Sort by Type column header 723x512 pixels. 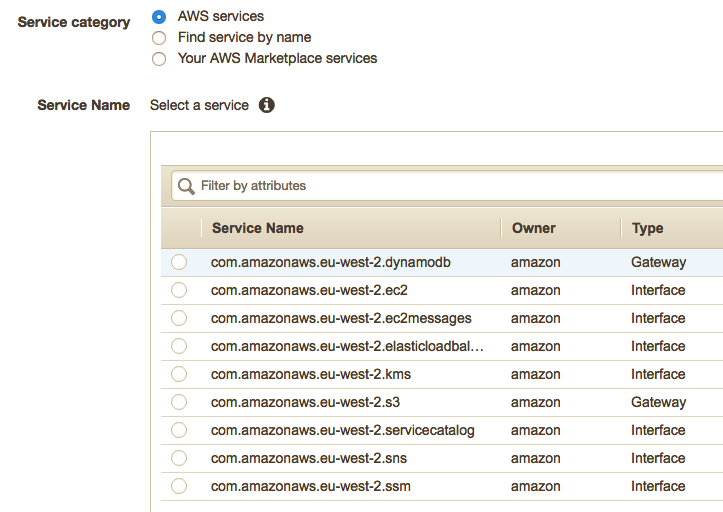[647, 228]
